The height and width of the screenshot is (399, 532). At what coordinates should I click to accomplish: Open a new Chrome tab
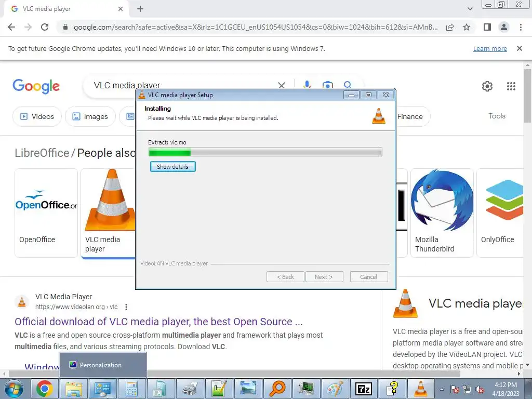(140, 9)
